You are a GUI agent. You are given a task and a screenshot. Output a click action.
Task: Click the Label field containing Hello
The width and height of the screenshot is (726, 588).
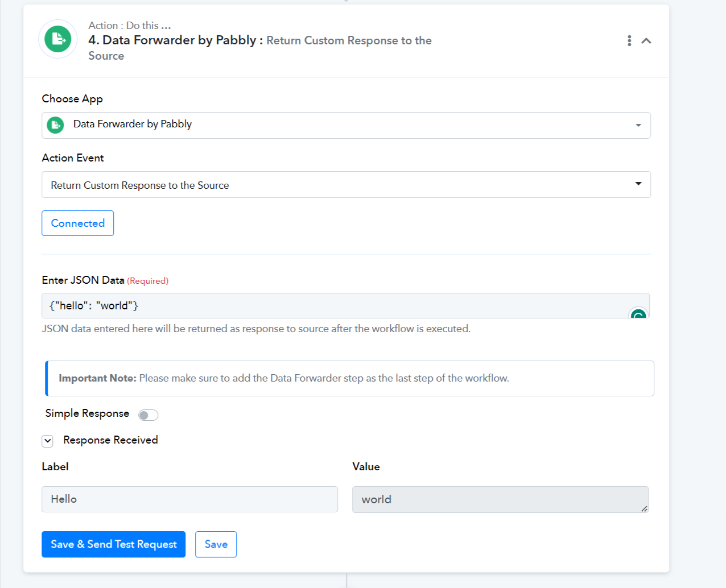(x=190, y=499)
